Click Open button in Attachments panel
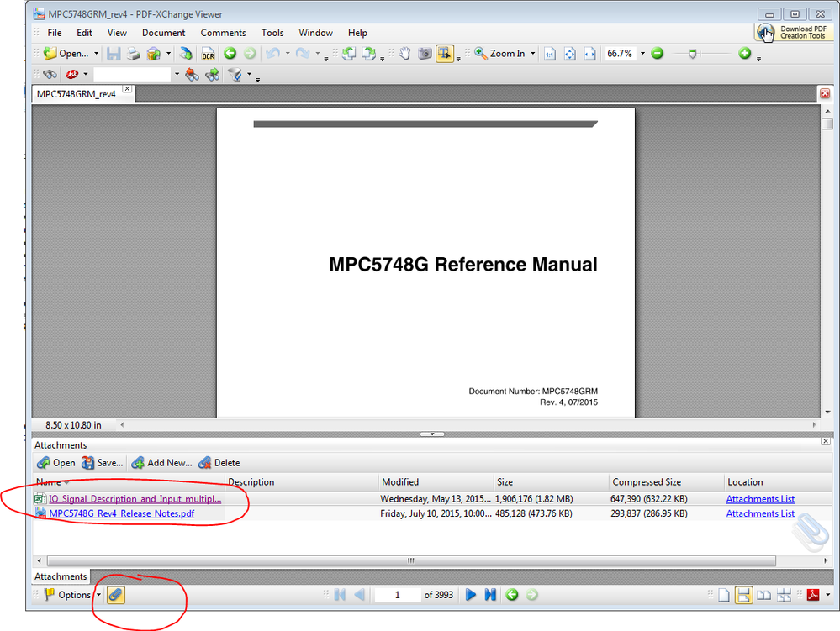Screen dimensions: 840x631 point(55,463)
